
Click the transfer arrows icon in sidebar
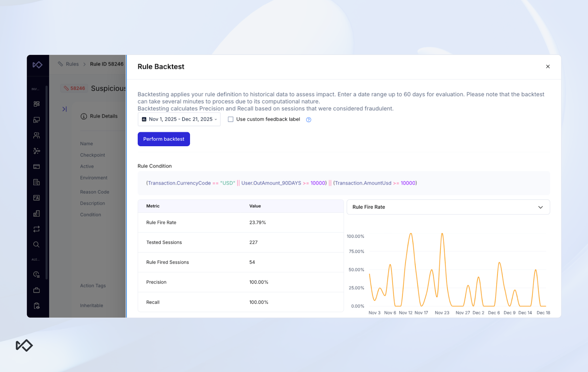pos(37,229)
